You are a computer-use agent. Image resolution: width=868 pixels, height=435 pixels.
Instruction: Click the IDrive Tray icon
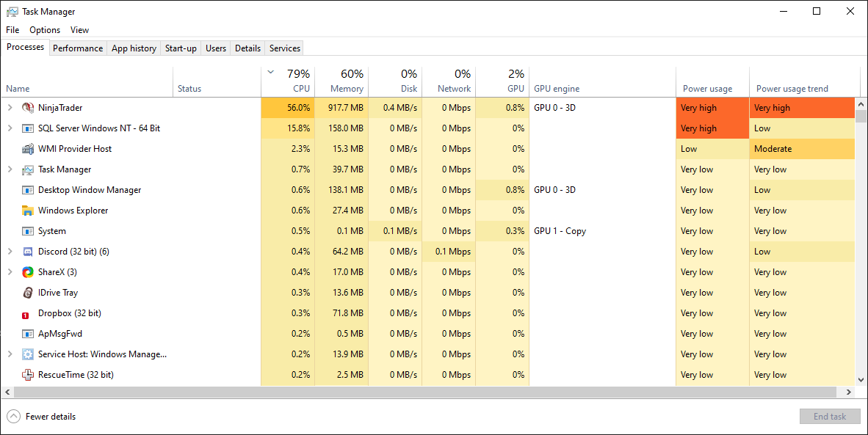pyautogui.click(x=28, y=293)
